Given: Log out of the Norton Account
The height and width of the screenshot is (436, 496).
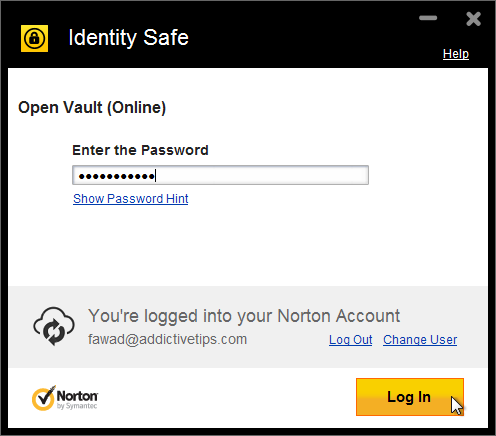Looking at the screenshot, I should (350, 340).
